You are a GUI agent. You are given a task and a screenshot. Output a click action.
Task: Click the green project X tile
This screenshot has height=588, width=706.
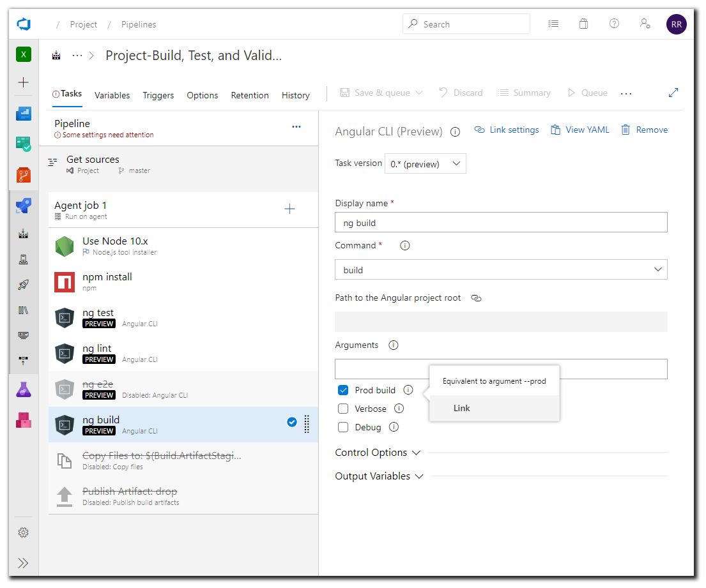pyautogui.click(x=24, y=54)
